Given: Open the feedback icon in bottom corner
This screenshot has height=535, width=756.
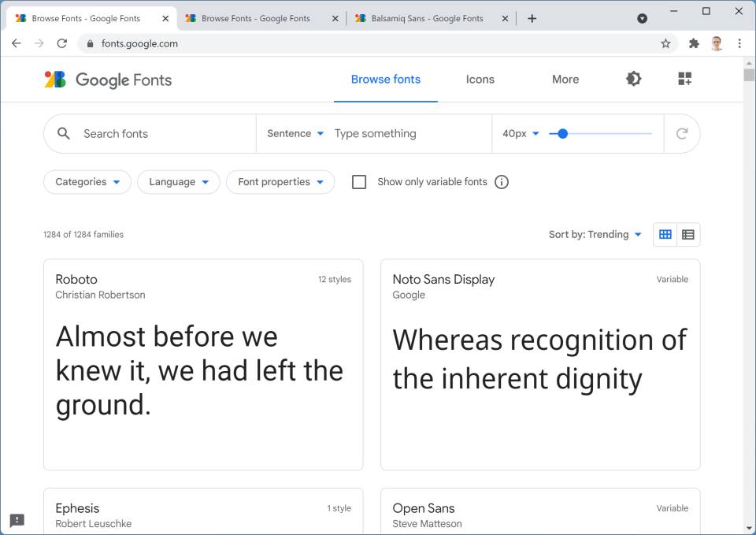Looking at the screenshot, I should pos(17,522).
